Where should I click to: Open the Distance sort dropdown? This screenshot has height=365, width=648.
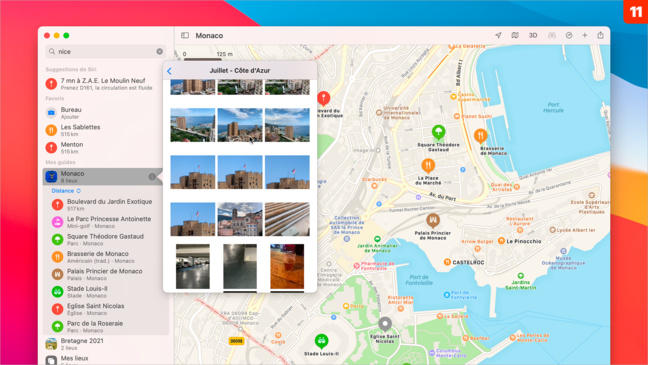66,191
